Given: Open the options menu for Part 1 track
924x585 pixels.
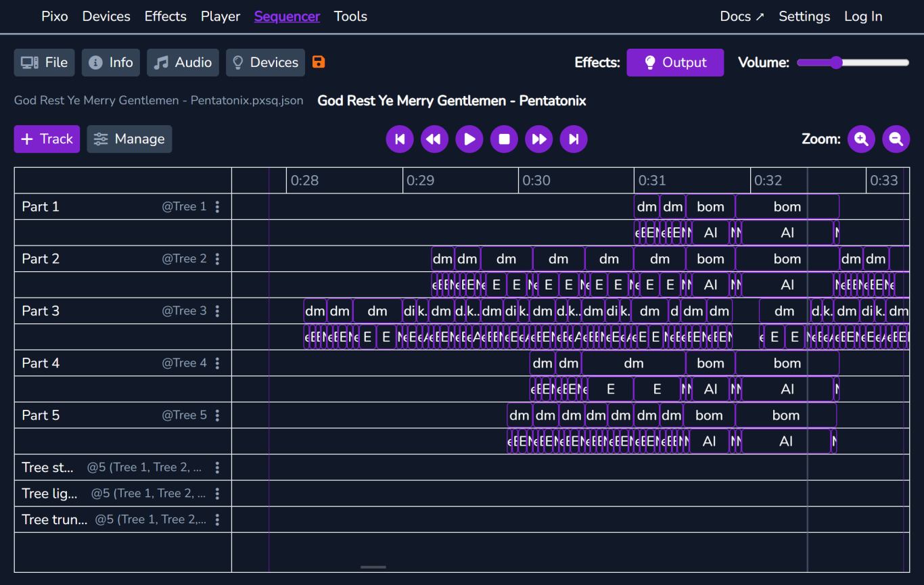Looking at the screenshot, I should pyautogui.click(x=217, y=206).
